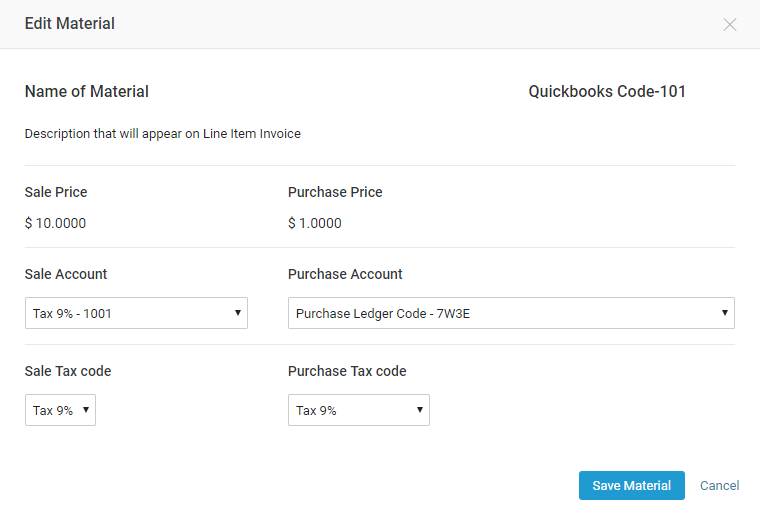Open the Sale Account dropdown
The width and height of the screenshot is (760, 520).
pyautogui.click(x=136, y=313)
